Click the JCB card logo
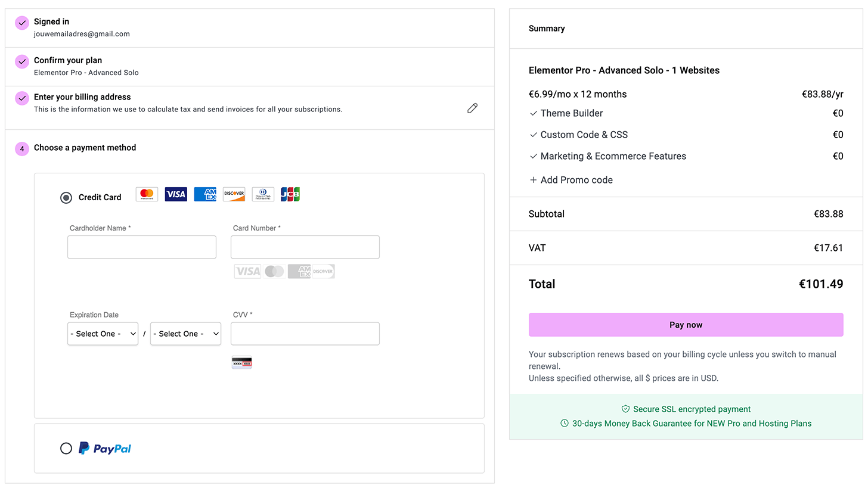 point(290,194)
